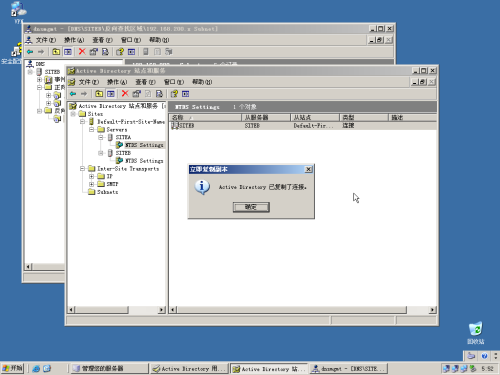Sort by 名称 column header
This screenshot has height=375, width=500.
click(x=205, y=117)
